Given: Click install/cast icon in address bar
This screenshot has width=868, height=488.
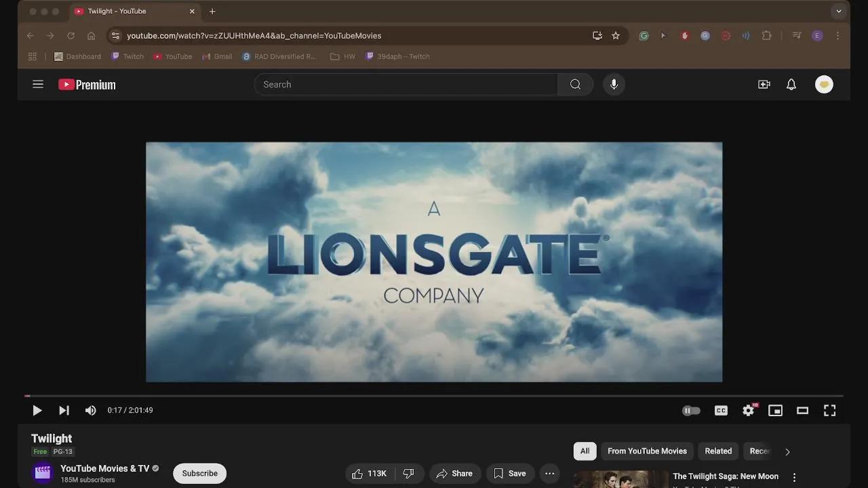Looking at the screenshot, I should pyautogui.click(x=597, y=35).
